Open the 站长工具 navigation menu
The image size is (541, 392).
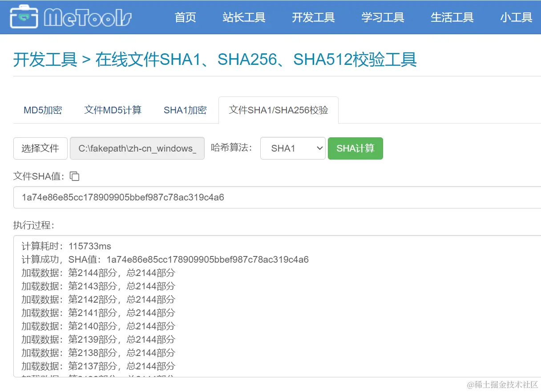(x=244, y=17)
